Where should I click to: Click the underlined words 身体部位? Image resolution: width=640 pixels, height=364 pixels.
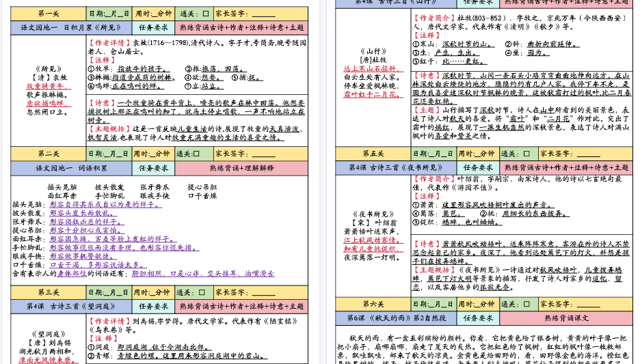pos(72,273)
